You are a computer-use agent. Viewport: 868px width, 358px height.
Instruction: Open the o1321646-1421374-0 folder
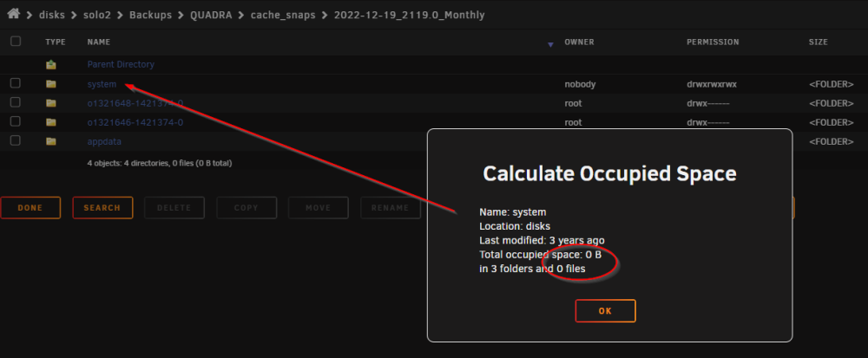pyautogui.click(x=135, y=122)
